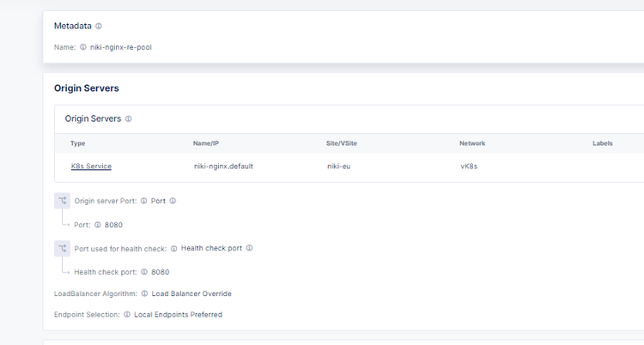Screen dimensions: 644x345
Task: Click branch icon beside Origin server Port
Action: [62, 201]
